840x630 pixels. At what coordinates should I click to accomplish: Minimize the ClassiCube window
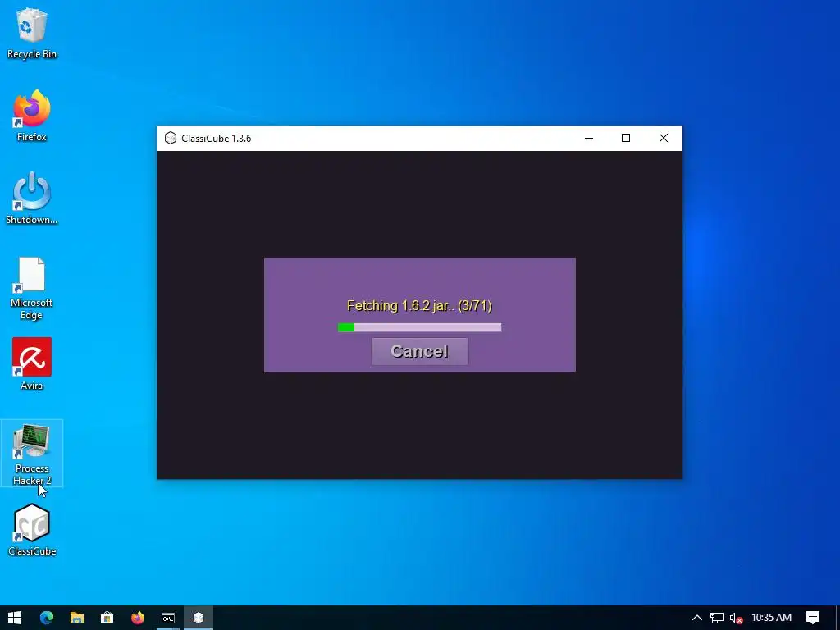589,138
